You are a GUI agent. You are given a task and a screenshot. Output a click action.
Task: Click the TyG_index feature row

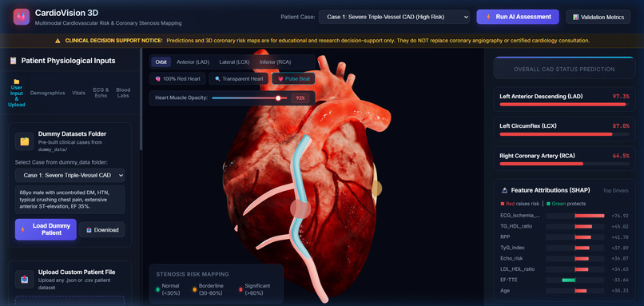(564, 248)
